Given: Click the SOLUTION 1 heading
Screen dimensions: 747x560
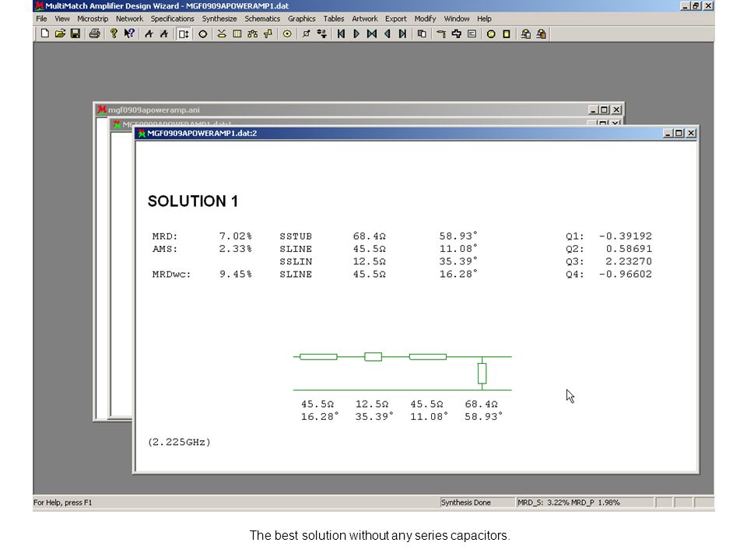Looking at the screenshot, I should coord(192,201).
